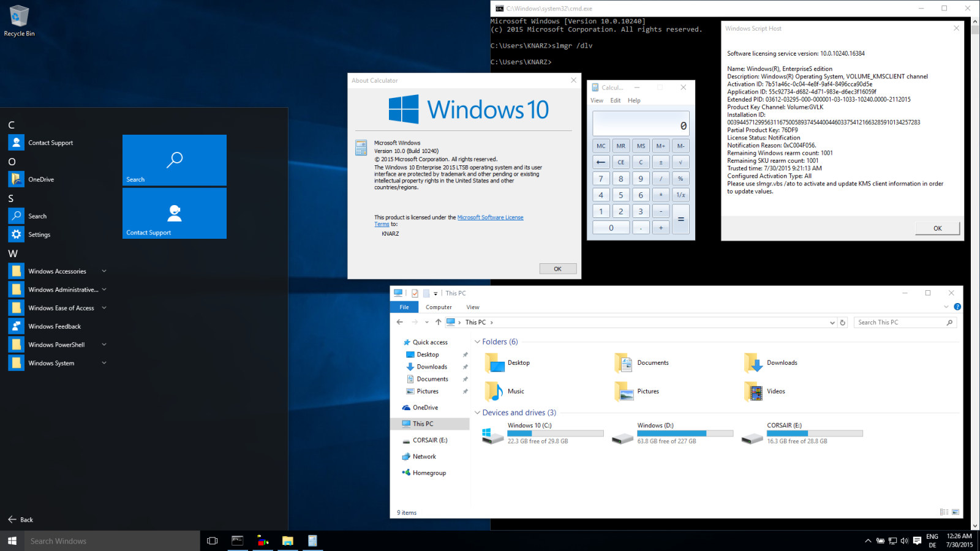
Task: Switch Explorer to large icons view
Action: (956, 512)
